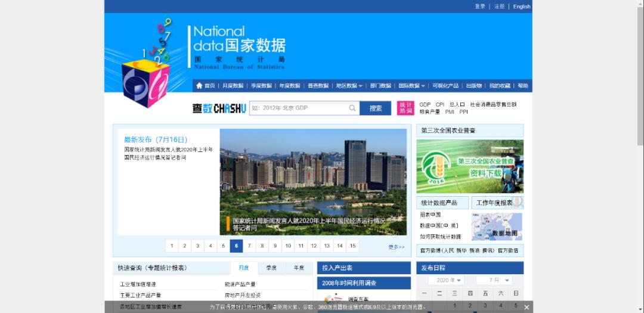Open the 能源产品产量 report

[x=240, y=284]
